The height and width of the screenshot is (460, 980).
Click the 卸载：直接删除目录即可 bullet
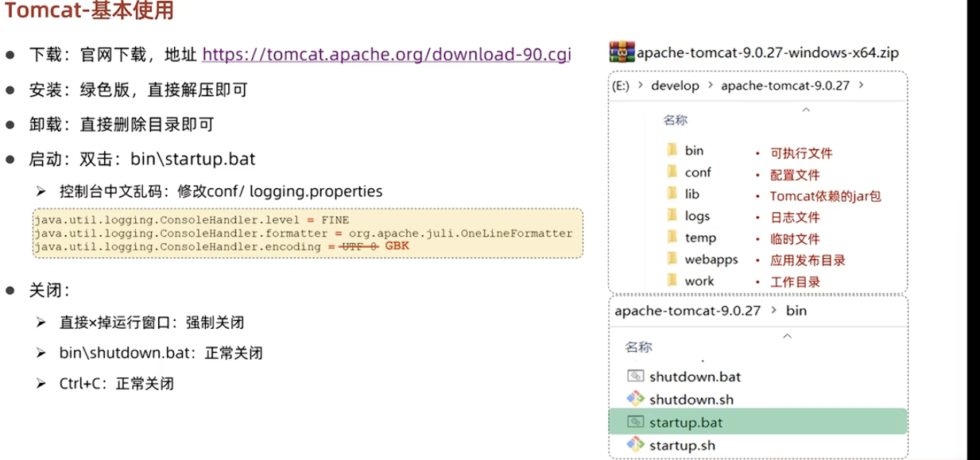click(x=122, y=125)
